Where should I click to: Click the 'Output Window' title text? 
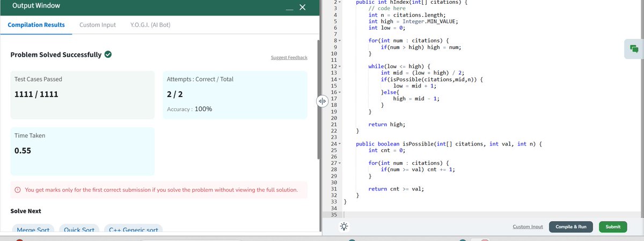coord(36,6)
